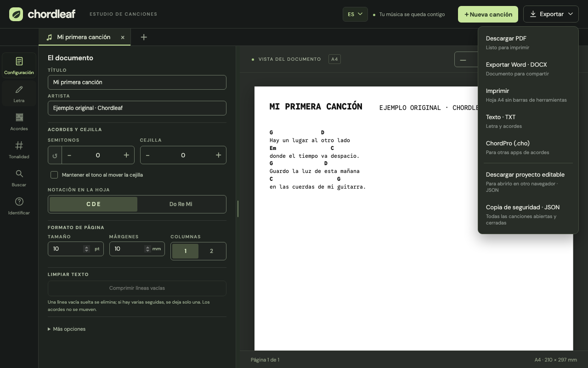This screenshot has width=588, height=368.
Task: Export as ChordPro (.cho)
Action: point(528,147)
